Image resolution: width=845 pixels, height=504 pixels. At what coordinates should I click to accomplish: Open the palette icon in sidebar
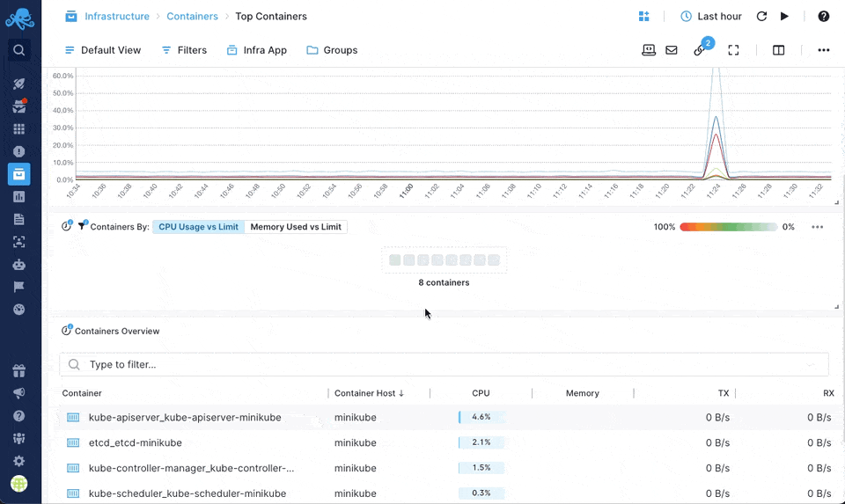(x=18, y=310)
